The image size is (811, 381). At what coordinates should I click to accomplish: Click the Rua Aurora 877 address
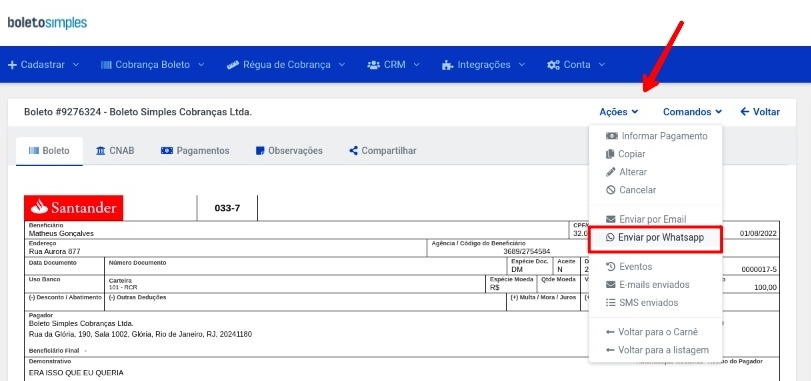54,252
